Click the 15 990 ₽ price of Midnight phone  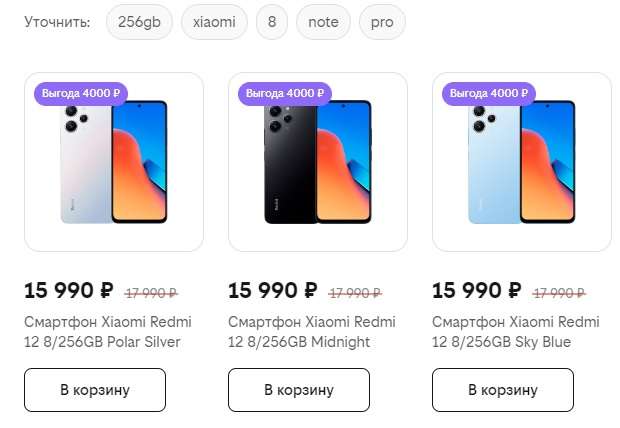(273, 291)
